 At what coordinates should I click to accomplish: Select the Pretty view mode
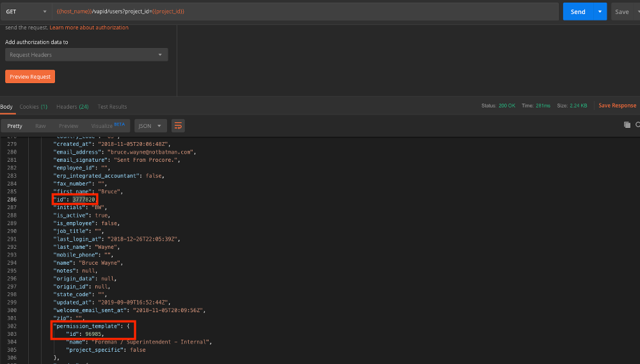coord(15,125)
